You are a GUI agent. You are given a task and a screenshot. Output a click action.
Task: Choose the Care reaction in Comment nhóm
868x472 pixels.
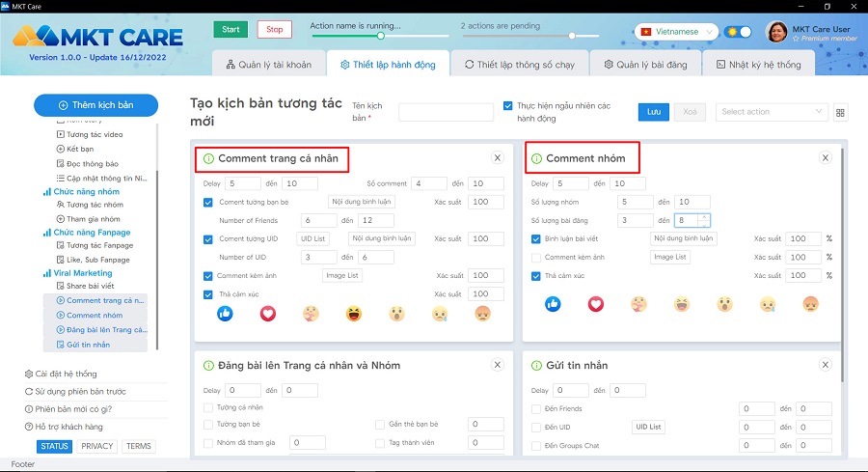point(638,304)
